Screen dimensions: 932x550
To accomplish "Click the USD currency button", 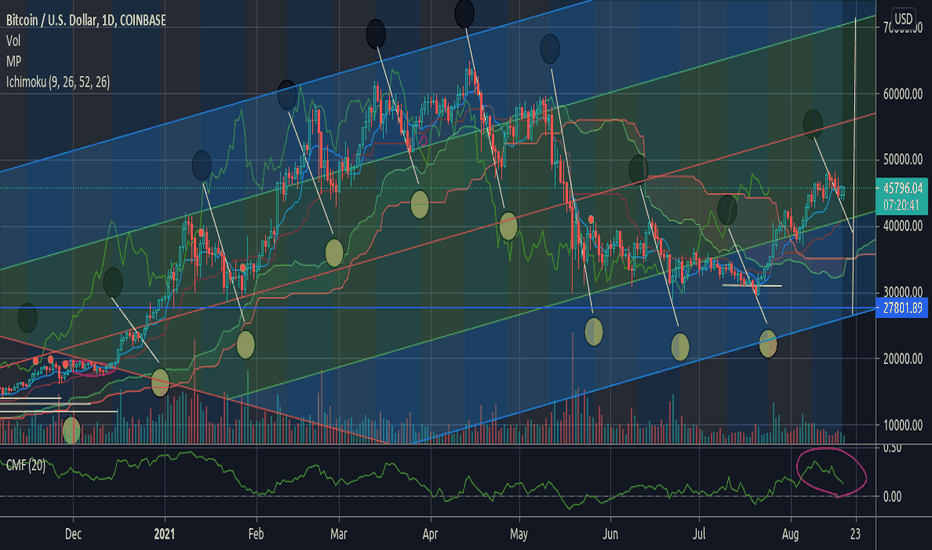I will [x=903, y=19].
